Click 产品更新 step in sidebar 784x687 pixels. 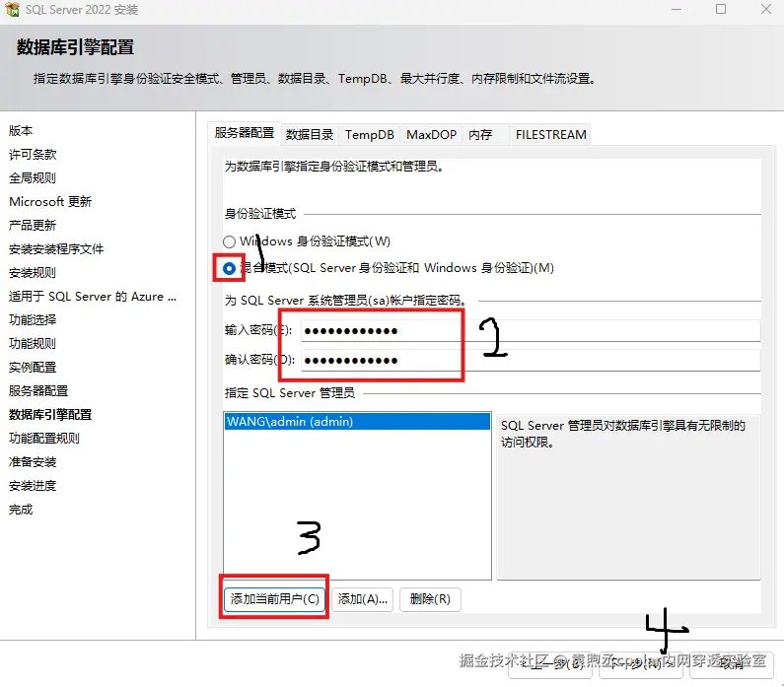tap(33, 226)
